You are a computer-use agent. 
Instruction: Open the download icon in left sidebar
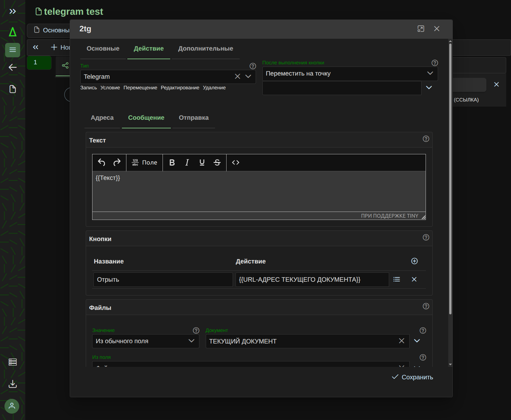pos(12,384)
